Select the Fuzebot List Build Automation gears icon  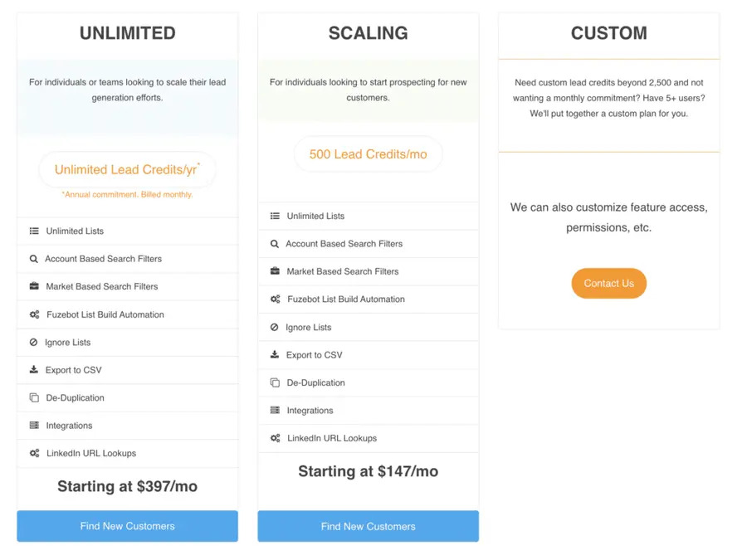point(33,314)
